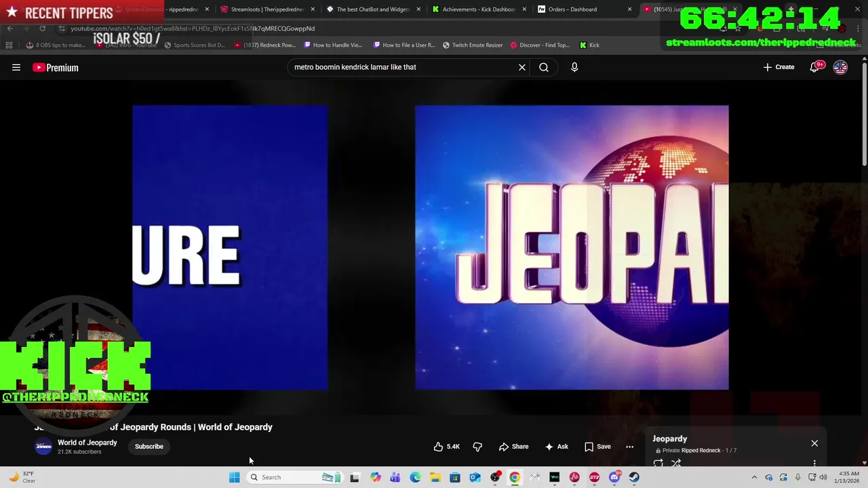Open Discover - Find Top bookmark
This screenshot has height=488, width=868.
pyautogui.click(x=540, y=45)
